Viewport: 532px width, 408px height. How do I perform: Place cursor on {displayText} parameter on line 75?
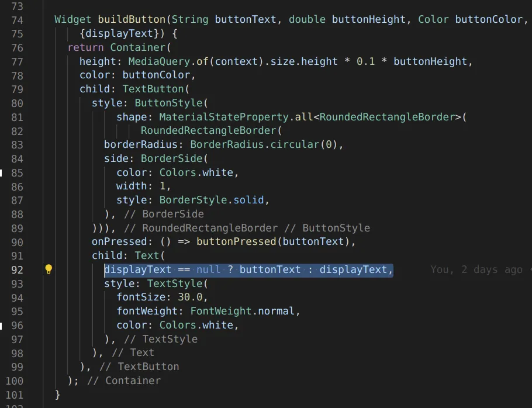point(119,33)
